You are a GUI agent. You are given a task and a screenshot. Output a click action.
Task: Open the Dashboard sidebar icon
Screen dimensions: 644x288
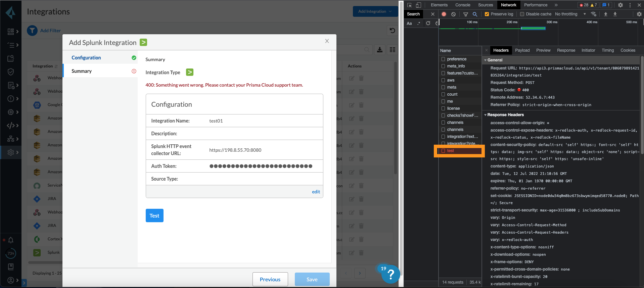[11, 32]
